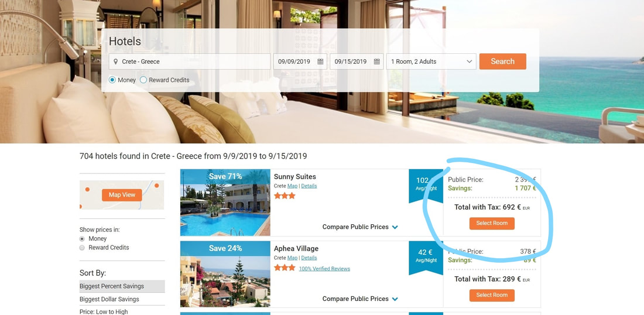Click Aphea Village star rating

(285, 268)
